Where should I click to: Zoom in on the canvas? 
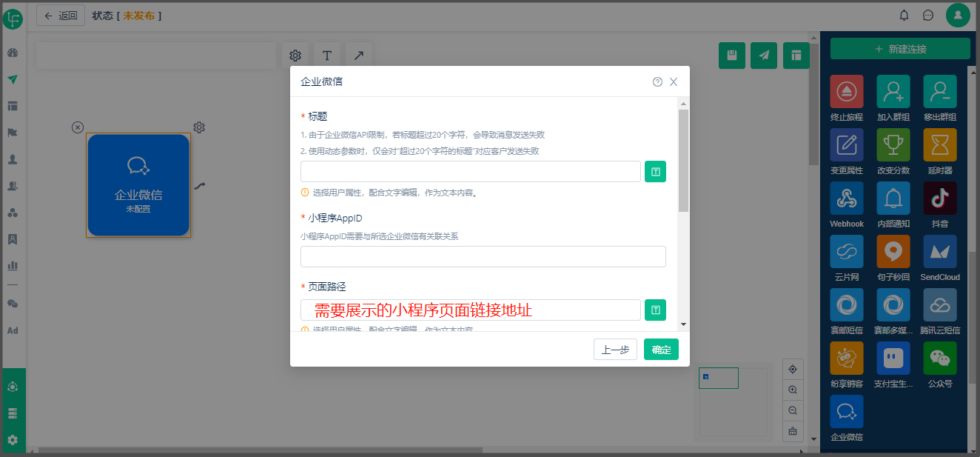(x=793, y=390)
